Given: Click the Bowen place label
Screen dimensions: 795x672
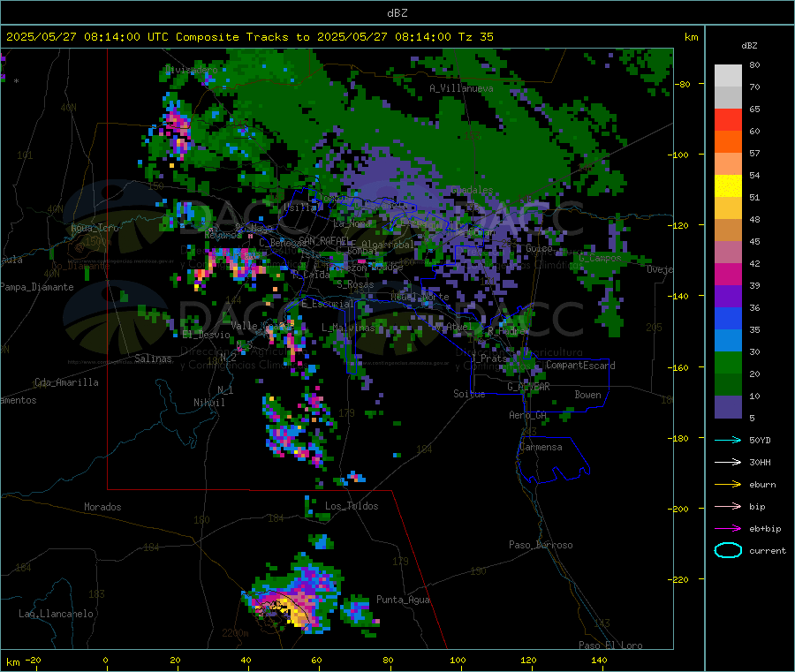Looking at the screenshot, I should point(587,395).
